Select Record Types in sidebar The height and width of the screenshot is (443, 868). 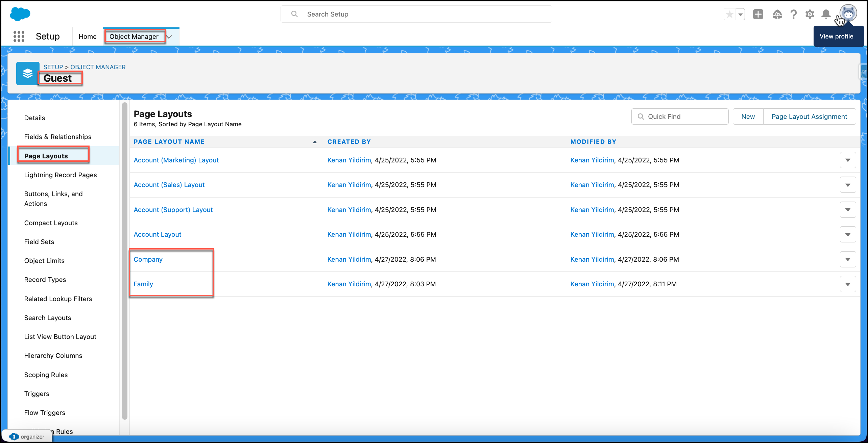click(45, 280)
